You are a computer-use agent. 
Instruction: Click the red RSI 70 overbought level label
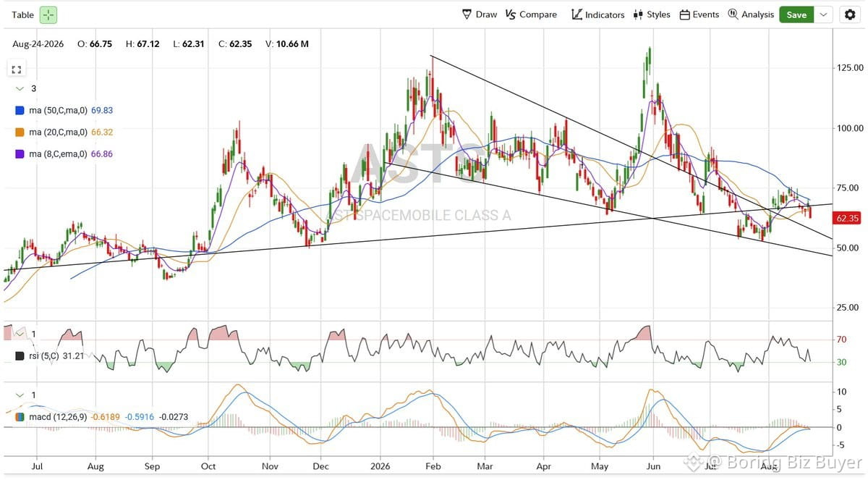(841, 340)
